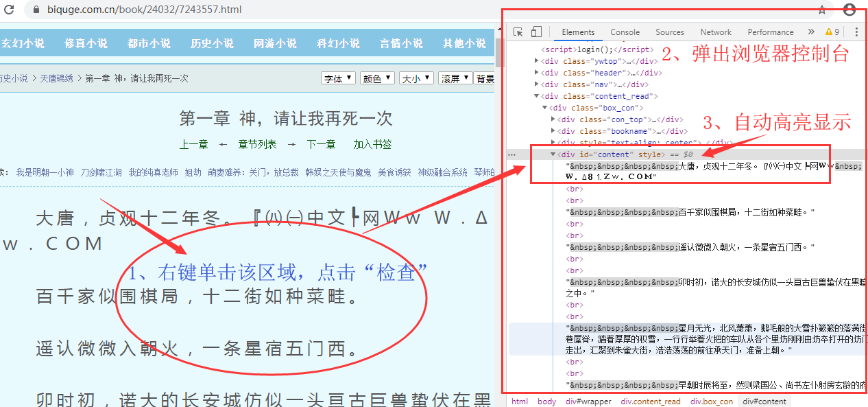Open recommended novel 刀剑啸江湖
The width and height of the screenshot is (868, 407).
point(101,172)
